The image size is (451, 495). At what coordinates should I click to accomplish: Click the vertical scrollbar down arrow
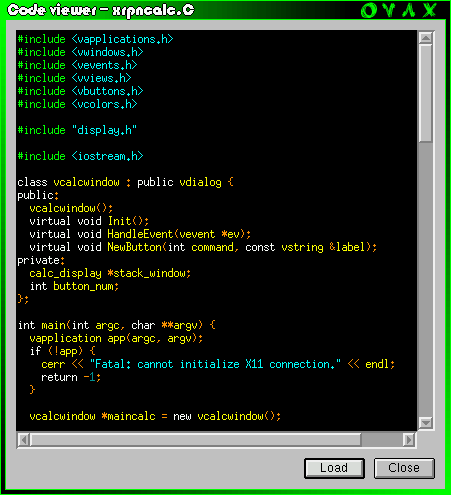426,423
